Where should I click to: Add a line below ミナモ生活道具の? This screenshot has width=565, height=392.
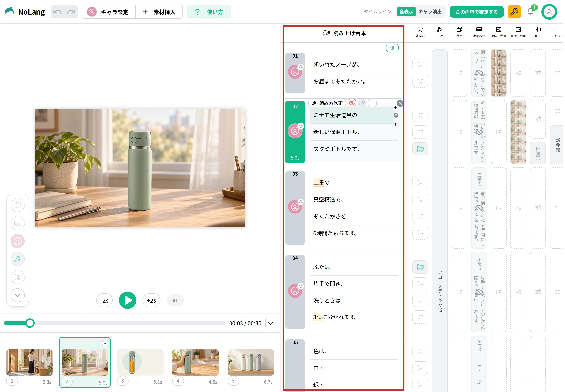click(x=395, y=124)
